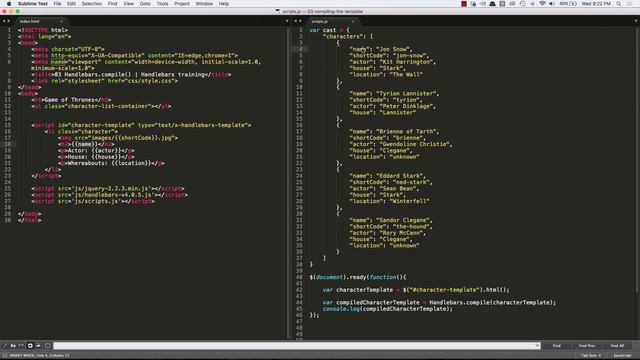Open the Selection menu

pyautogui.click(x=91, y=4)
